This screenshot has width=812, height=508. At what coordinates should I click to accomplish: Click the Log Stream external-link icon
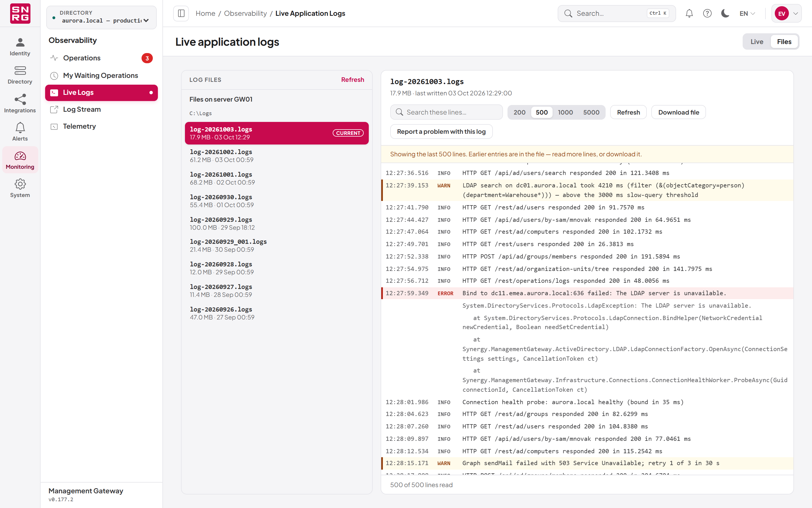point(54,110)
